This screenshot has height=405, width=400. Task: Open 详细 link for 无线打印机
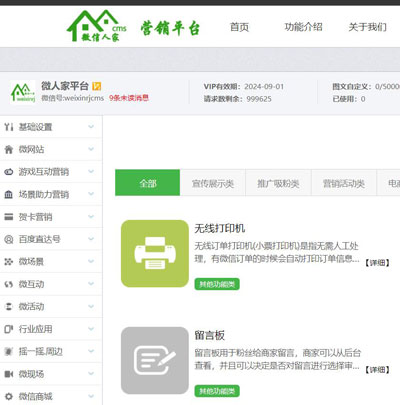pyautogui.click(x=377, y=263)
